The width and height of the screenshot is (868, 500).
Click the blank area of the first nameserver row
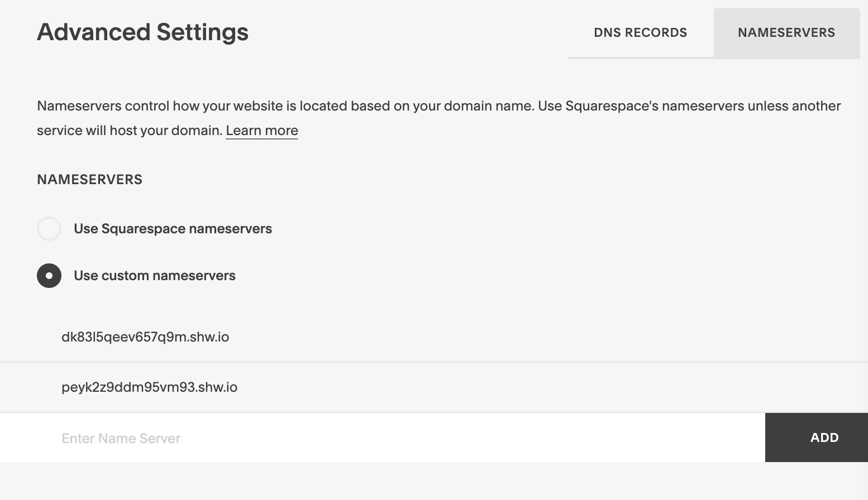547,337
